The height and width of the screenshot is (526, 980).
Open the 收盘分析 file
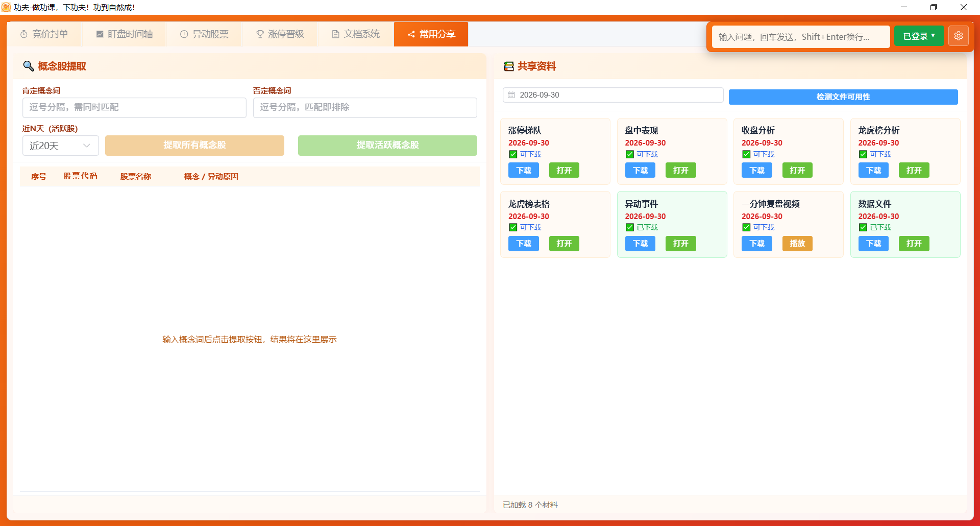[797, 170]
